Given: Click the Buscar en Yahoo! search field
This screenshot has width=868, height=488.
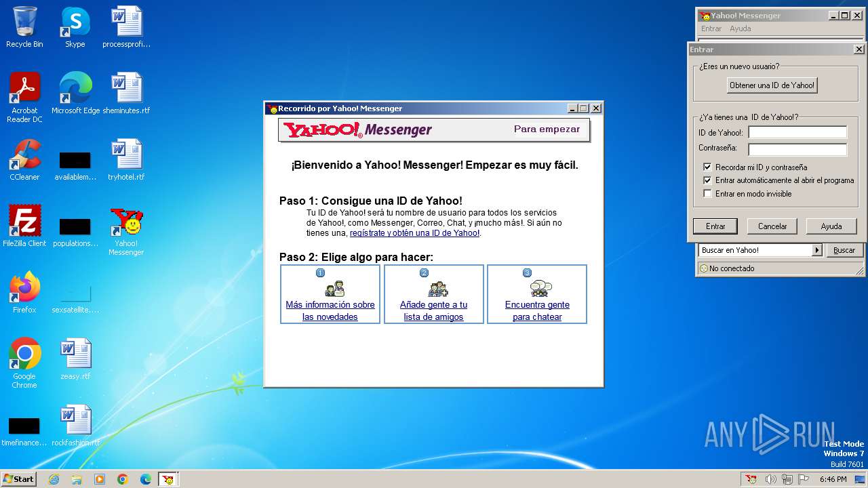Looking at the screenshot, I should (x=755, y=250).
